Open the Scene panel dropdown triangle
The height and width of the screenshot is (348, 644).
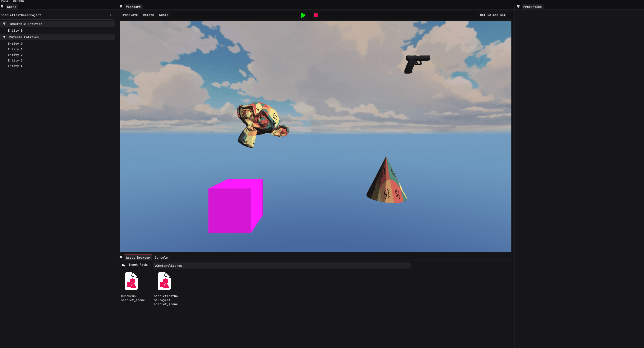(x=2, y=7)
